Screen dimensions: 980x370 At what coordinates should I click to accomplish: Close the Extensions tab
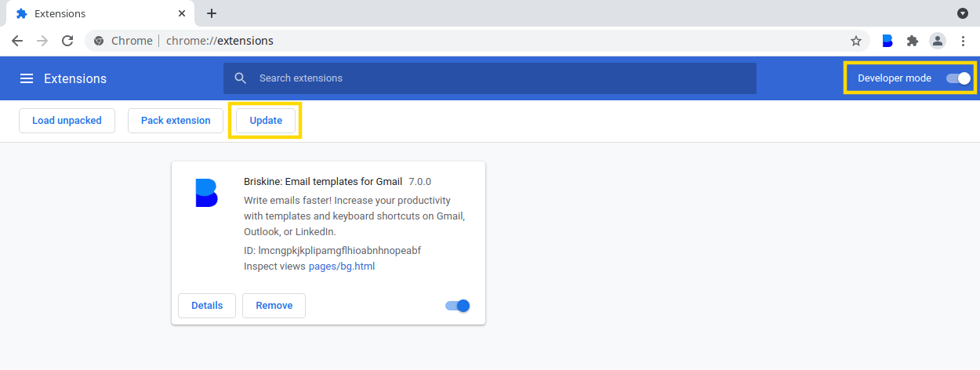[x=182, y=13]
